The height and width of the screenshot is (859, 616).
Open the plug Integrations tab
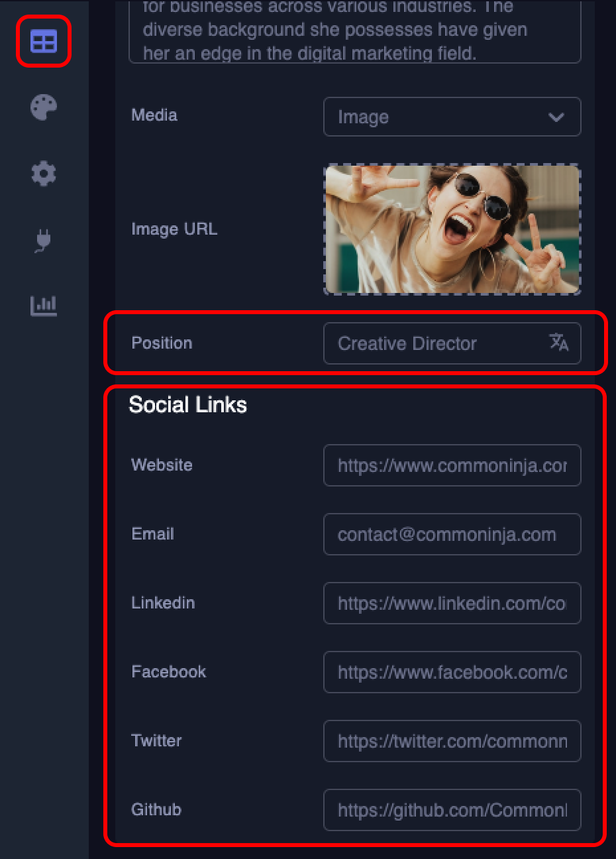tap(44, 240)
